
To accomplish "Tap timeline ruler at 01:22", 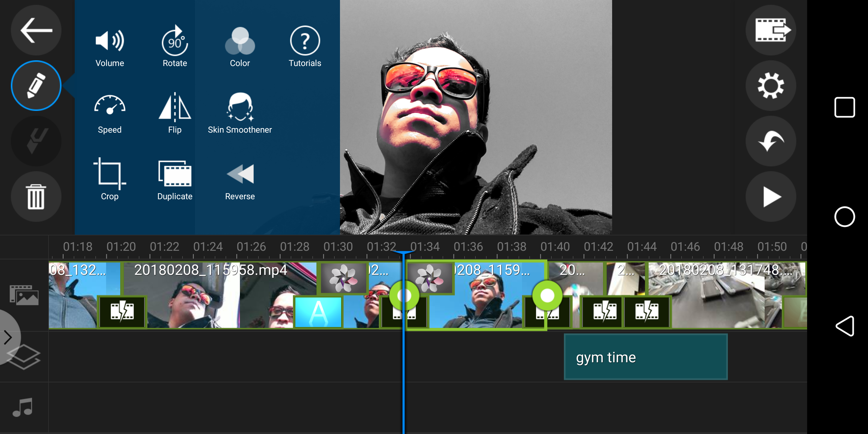I will 165,247.
